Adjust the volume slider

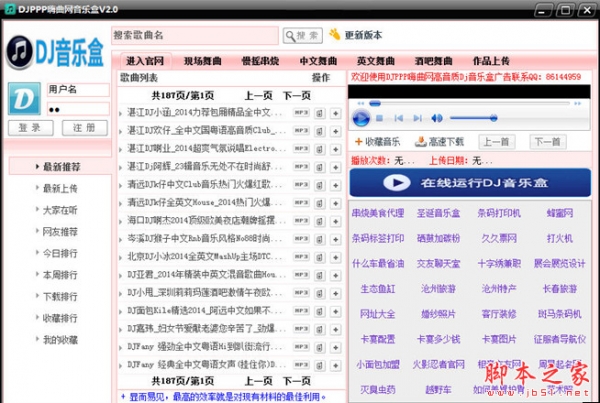click(x=473, y=118)
